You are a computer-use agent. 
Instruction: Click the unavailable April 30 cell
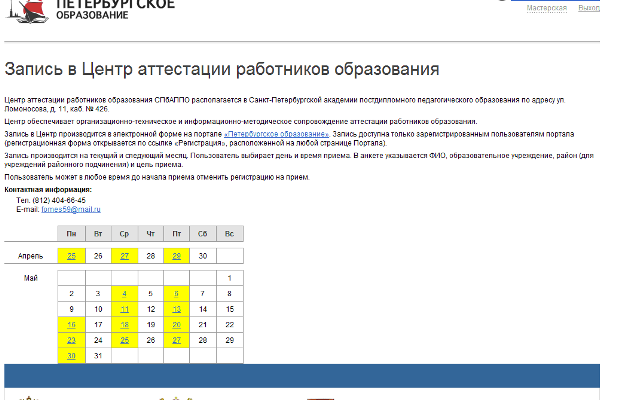point(203,256)
